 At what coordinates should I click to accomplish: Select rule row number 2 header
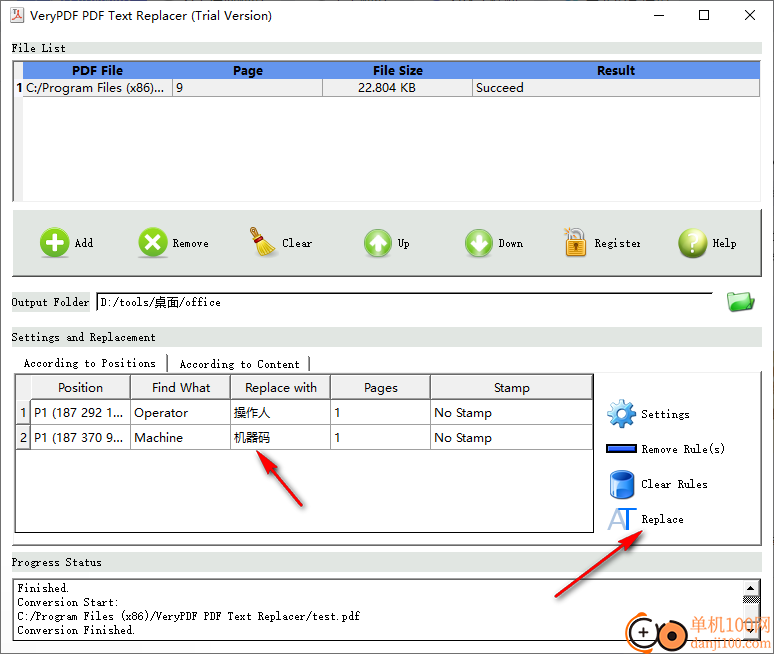coord(23,437)
